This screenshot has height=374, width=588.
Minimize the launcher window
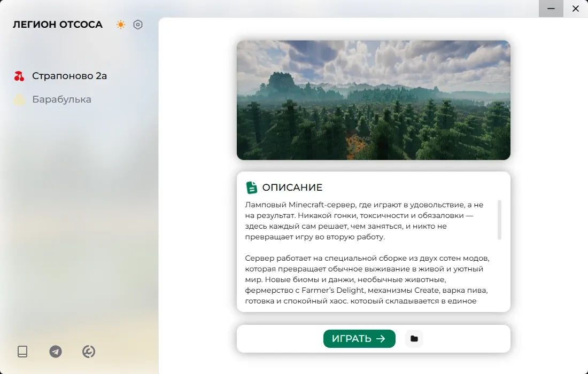coord(551,8)
